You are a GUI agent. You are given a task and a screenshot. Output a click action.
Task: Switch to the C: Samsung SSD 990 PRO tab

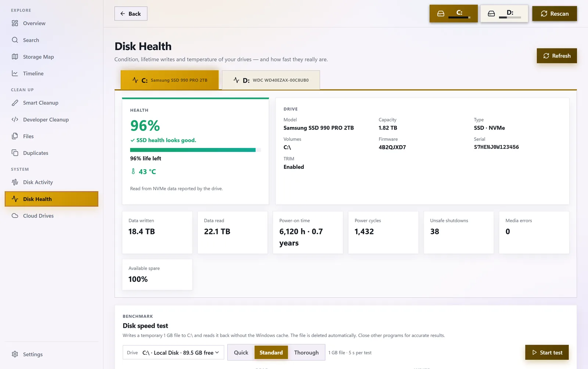point(170,80)
